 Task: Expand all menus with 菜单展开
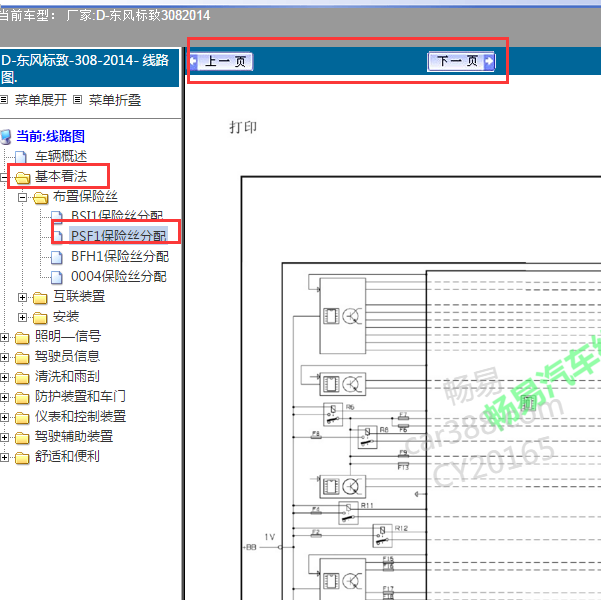click(41, 100)
